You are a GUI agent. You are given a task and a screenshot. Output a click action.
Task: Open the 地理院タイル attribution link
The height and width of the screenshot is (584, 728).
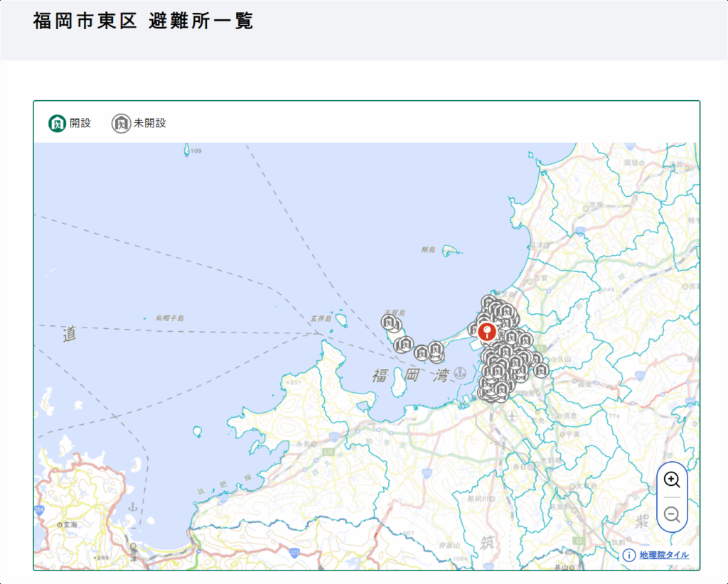coord(663,555)
